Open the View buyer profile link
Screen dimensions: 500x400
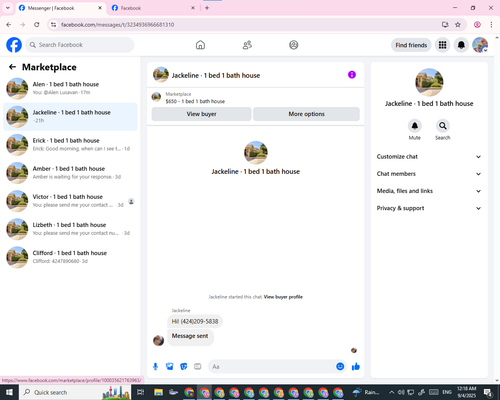pos(283,297)
